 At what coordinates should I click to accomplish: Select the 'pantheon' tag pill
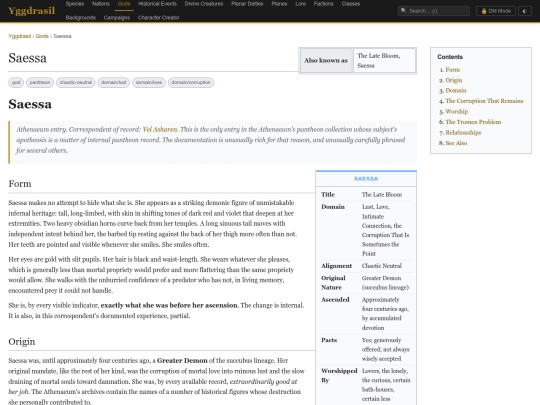pyautogui.click(x=40, y=82)
